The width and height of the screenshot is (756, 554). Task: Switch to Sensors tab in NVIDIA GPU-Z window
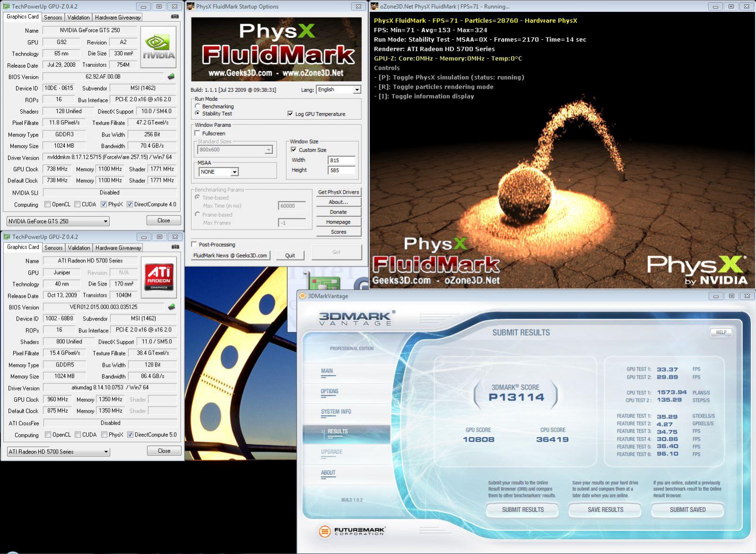pyautogui.click(x=53, y=17)
